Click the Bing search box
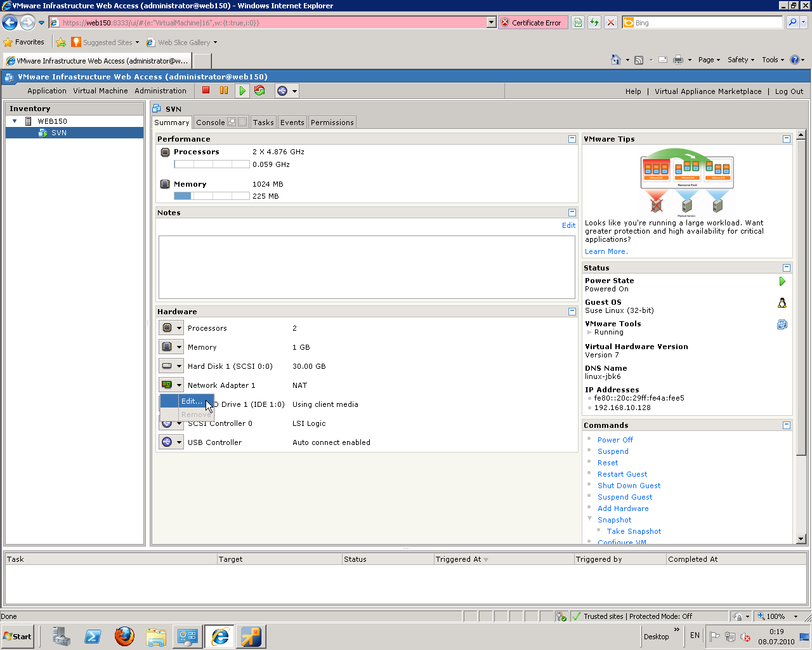The width and height of the screenshot is (812, 650). 703,23
